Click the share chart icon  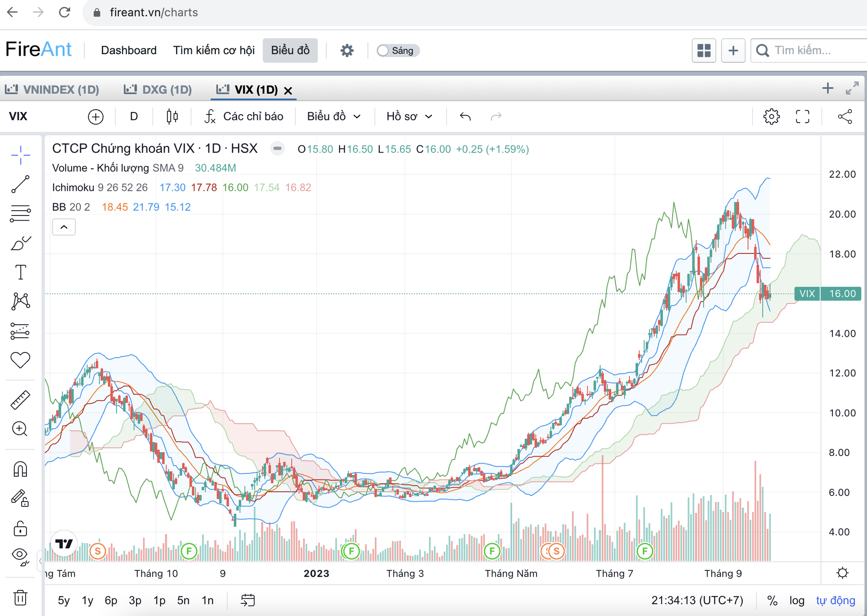tap(845, 117)
